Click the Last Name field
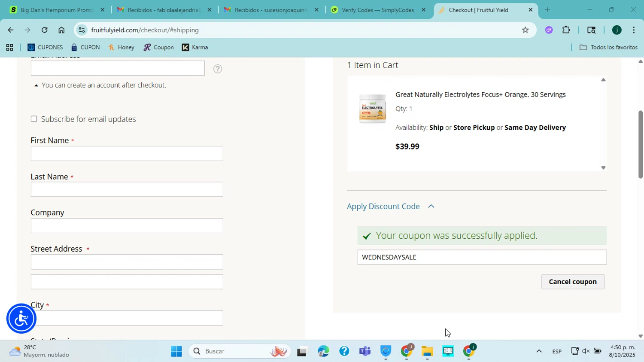 point(127,189)
